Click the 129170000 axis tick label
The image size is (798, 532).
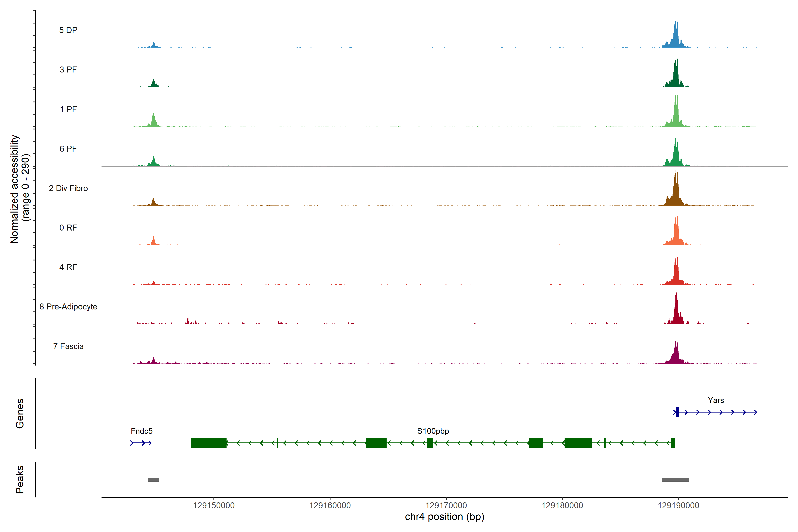tap(446, 506)
